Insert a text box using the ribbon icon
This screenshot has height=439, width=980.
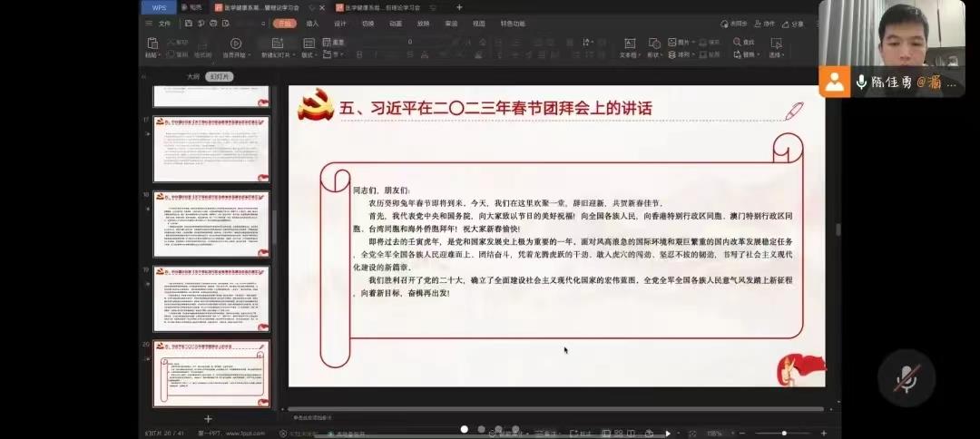click(x=628, y=43)
